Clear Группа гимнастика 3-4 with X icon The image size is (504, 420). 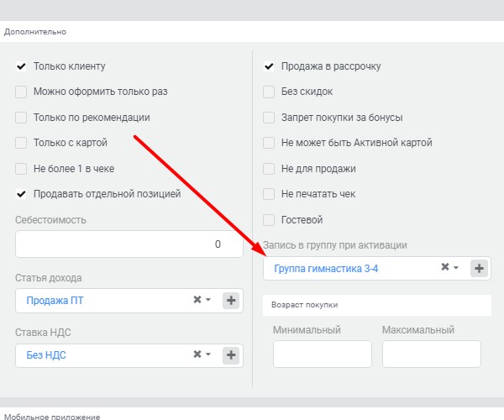(445, 267)
